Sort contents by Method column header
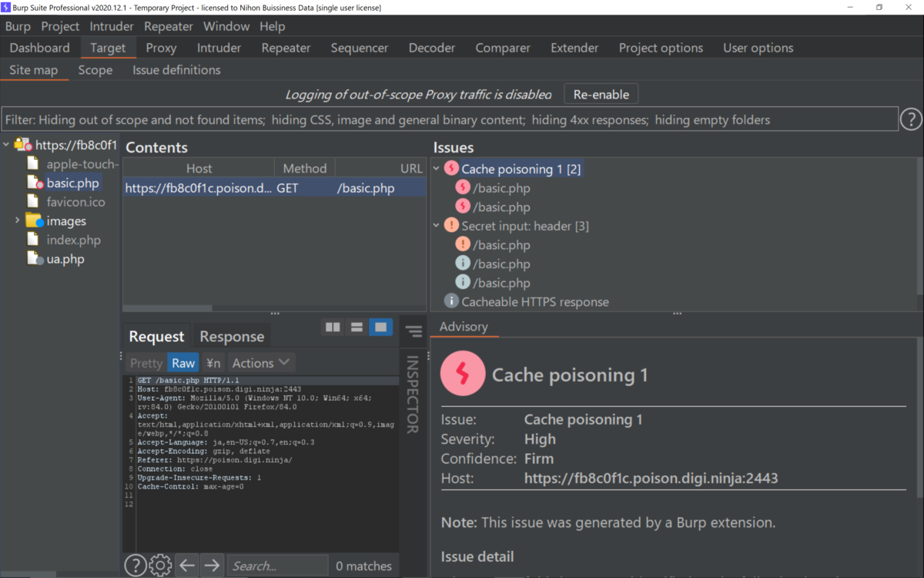The height and width of the screenshot is (578, 924). [305, 168]
